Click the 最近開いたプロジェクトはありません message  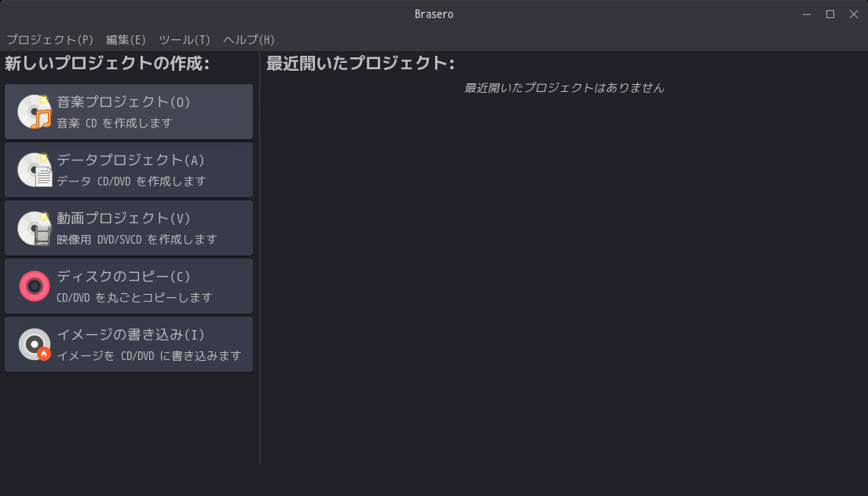tap(564, 88)
